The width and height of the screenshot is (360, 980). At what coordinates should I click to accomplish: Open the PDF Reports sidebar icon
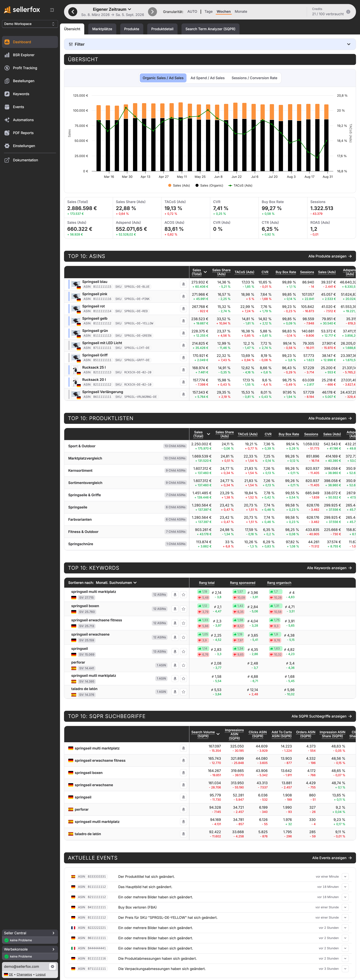(7, 133)
